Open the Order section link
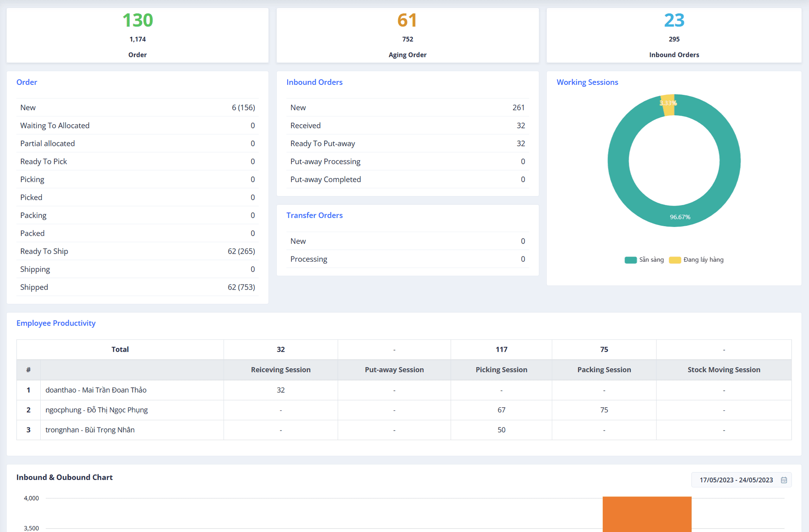 click(26, 82)
